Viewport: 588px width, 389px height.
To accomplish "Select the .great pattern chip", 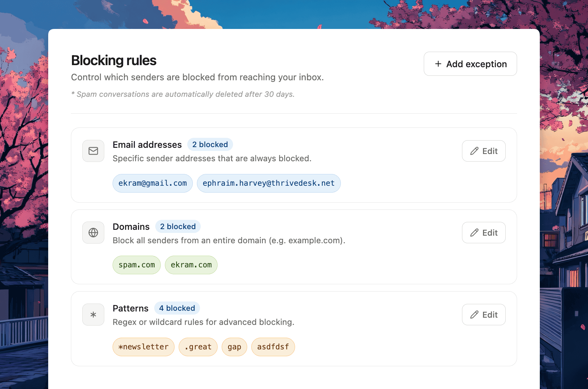I will coord(198,347).
